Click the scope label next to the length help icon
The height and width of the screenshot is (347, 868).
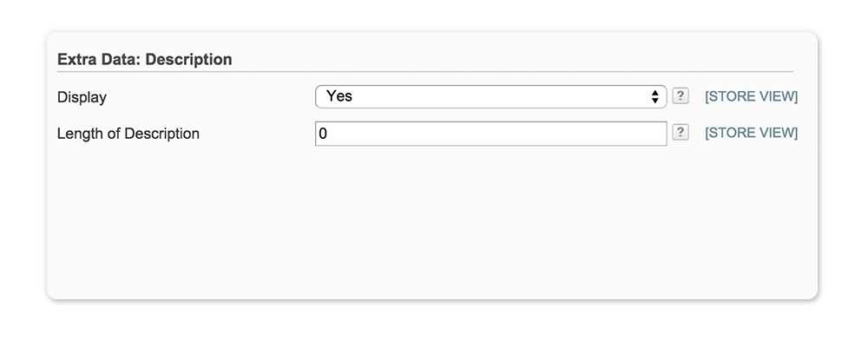tap(751, 133)
